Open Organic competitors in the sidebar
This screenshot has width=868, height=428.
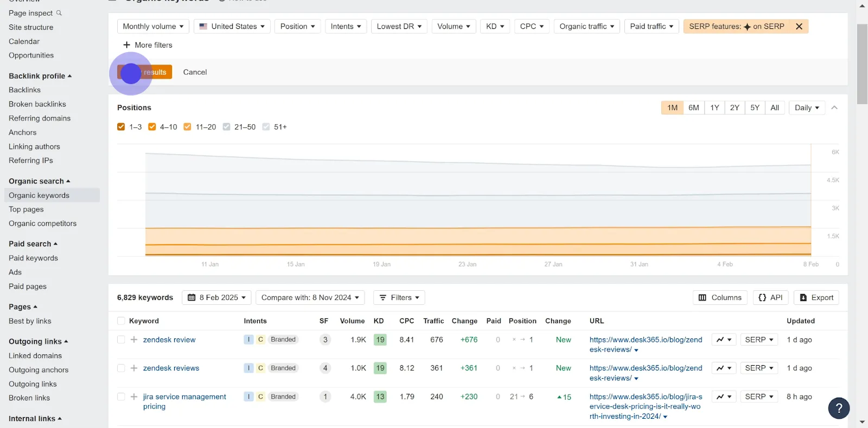[43, 223]
